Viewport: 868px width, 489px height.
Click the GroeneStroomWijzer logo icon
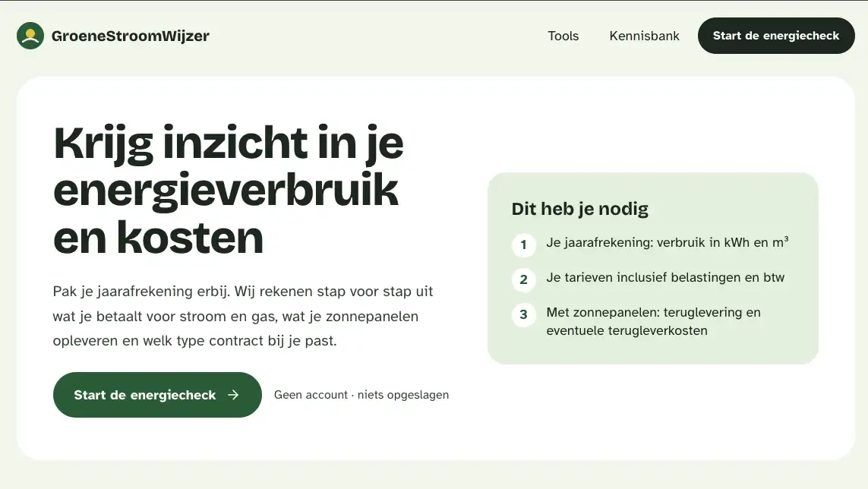tap(30, 36)
